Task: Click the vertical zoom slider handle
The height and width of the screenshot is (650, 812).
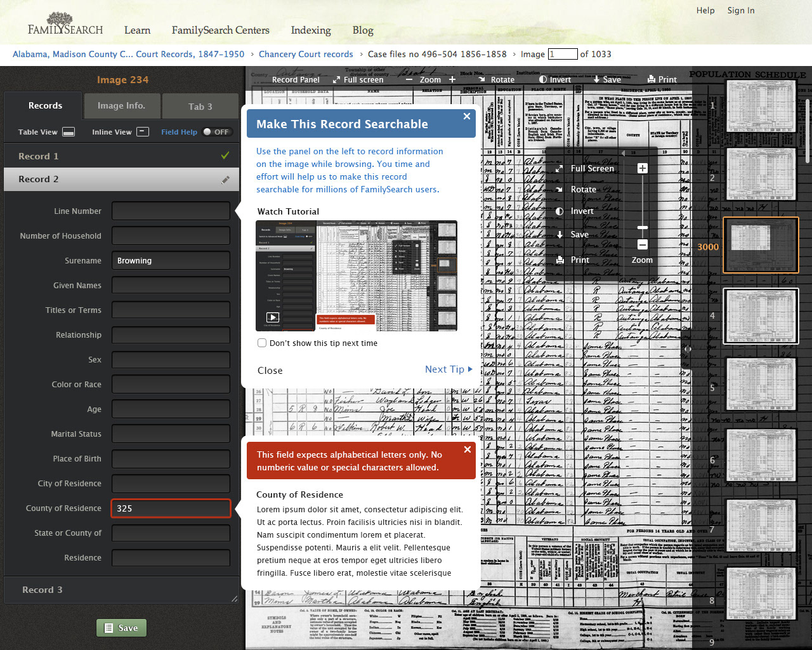Action: point(643,227)
